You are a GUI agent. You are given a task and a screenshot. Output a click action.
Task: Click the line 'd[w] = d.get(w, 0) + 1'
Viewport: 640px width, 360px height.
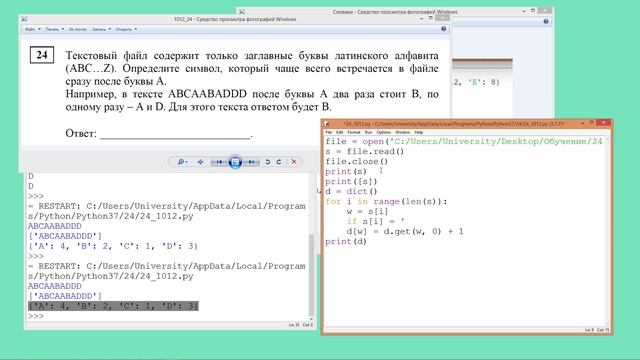pyautogui.click(x=405, y=232)
